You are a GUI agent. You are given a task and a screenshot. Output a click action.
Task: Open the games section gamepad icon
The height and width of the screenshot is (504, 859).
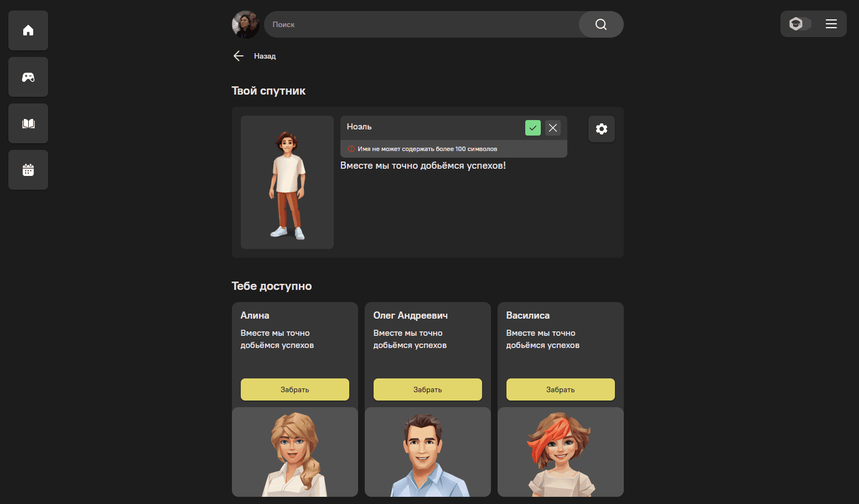(28, 77)
